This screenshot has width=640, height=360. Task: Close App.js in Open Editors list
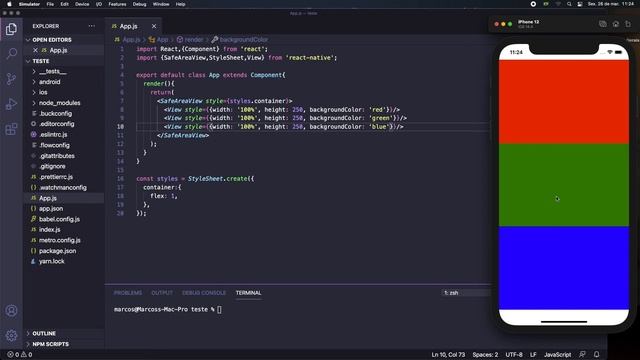(35, 50)
